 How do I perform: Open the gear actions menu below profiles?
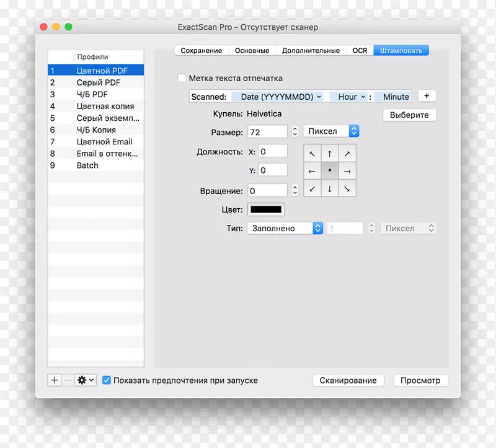pos(85,380)
